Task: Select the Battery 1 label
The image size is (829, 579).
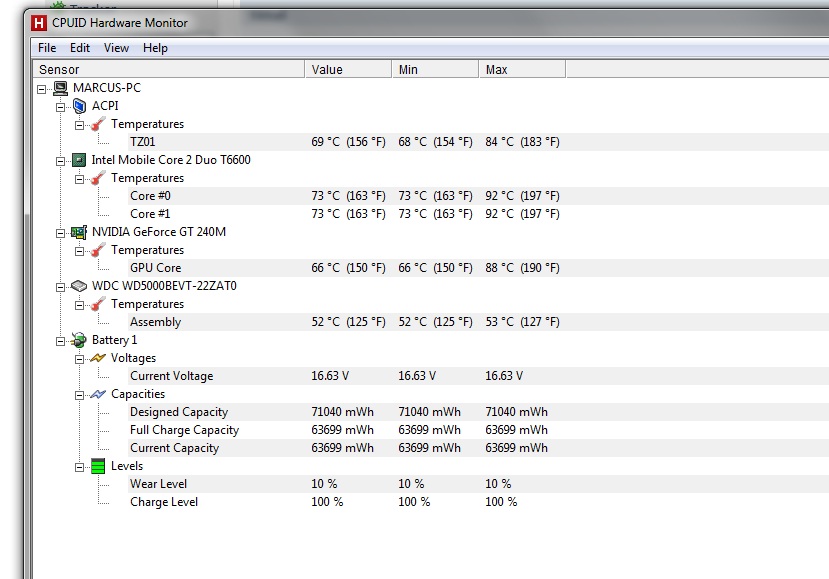Action: click(x=114, y=340)
